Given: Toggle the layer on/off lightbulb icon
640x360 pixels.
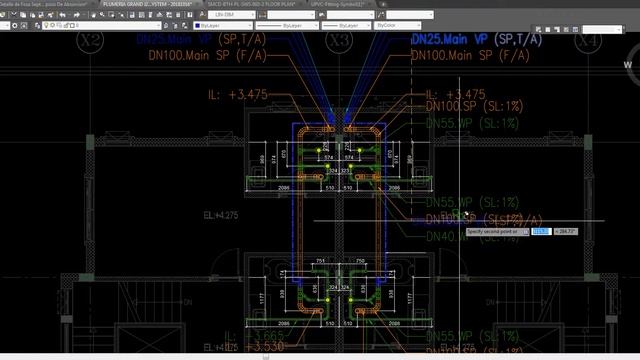Looking at the screenshot, I should [x=46, y=25].
